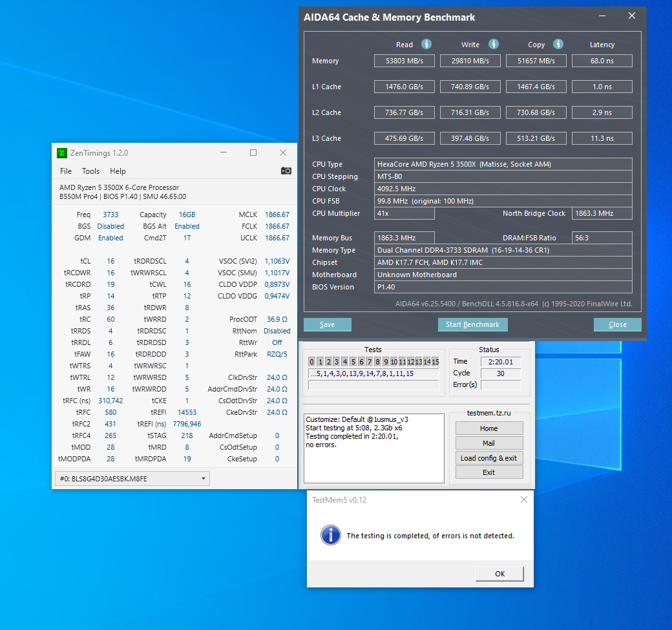
Task: Click the BIOS Version P1.40 field
Action: point(503,287)
